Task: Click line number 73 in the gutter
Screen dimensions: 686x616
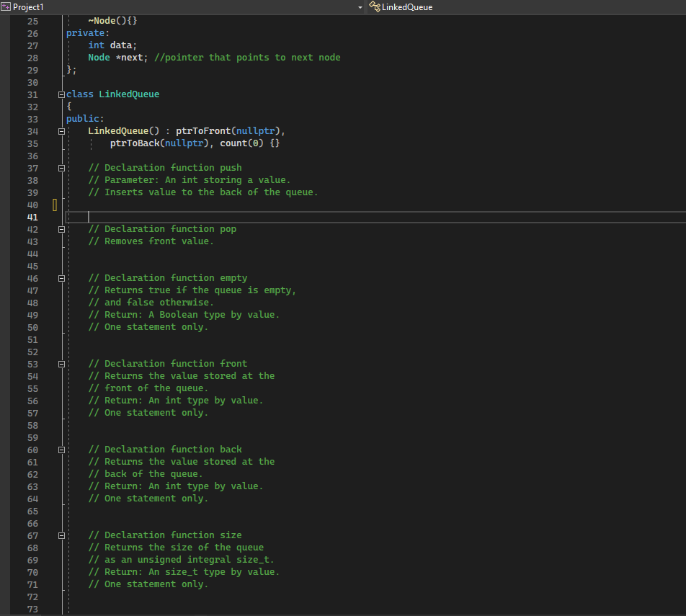Action: [x=32, y=609]
